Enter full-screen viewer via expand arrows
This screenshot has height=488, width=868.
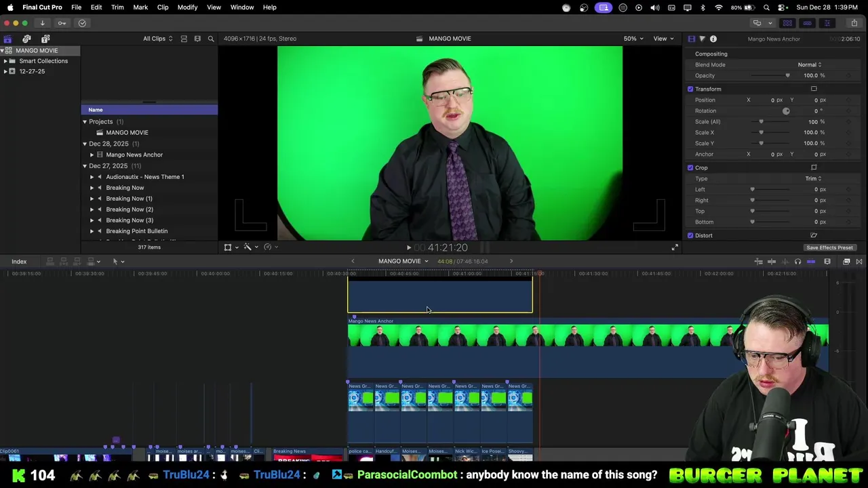coord(675,248)
